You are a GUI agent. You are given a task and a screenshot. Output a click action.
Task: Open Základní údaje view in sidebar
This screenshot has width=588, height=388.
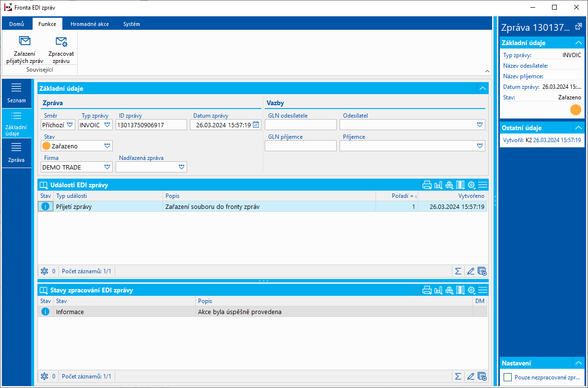pos(16,123)
